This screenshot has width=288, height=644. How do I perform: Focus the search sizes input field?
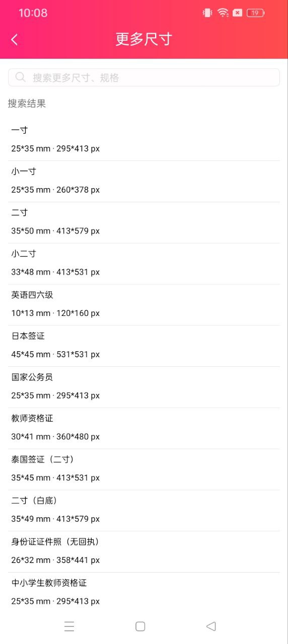click(x=144, y=77)
